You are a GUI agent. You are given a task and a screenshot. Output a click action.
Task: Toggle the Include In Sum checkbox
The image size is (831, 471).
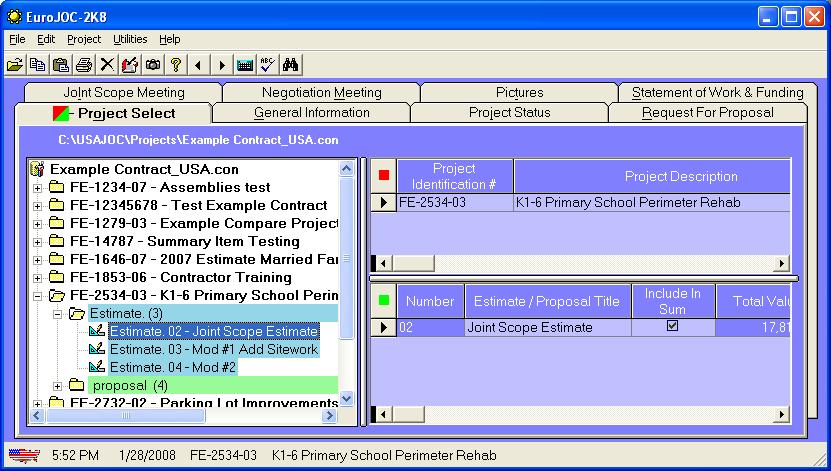673,326
